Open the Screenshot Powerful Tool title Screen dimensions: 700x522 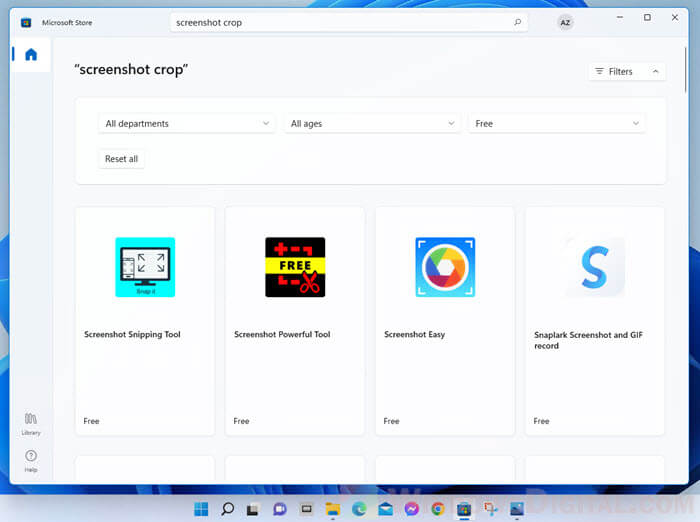tap(282, 334)
